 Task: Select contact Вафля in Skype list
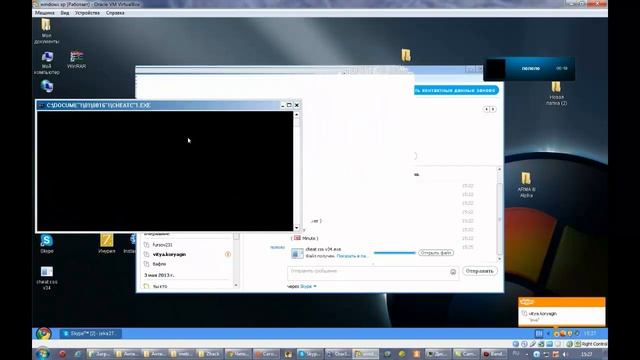187,264
